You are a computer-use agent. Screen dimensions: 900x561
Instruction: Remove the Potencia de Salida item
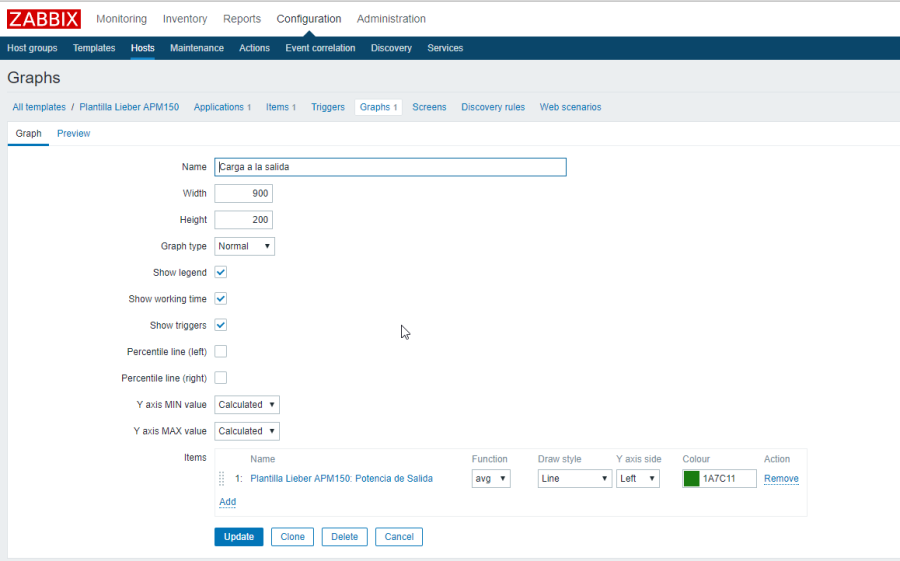coord(781,479)
